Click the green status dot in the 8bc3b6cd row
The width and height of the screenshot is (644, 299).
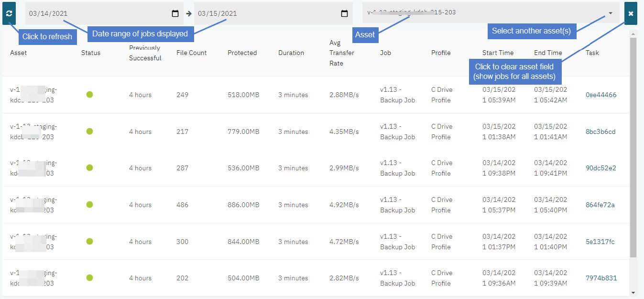[x=89, y=131]
